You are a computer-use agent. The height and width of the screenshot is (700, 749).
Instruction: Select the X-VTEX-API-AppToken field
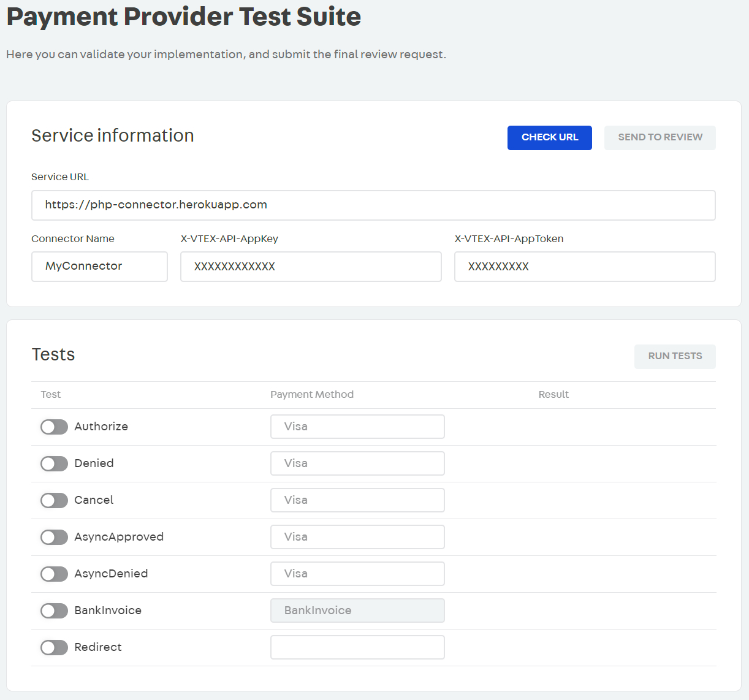(x=584, y=267)
